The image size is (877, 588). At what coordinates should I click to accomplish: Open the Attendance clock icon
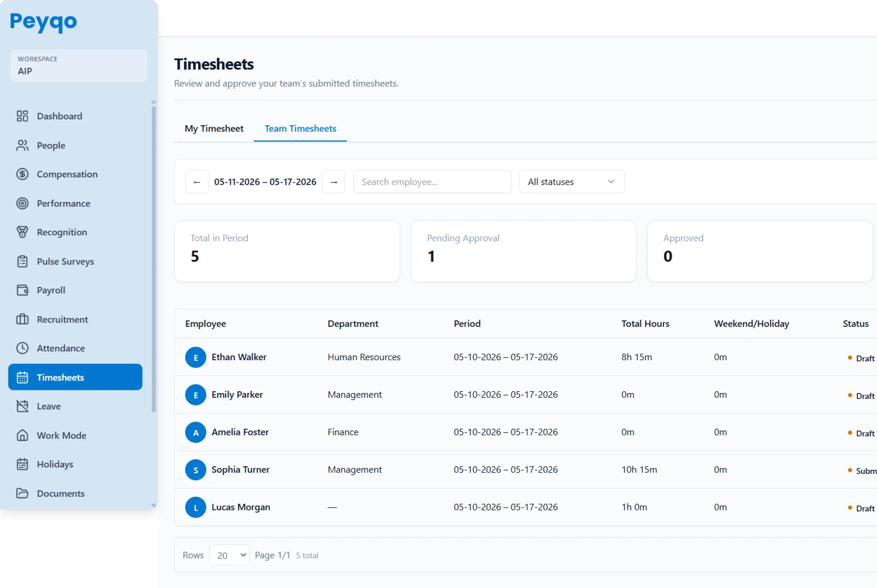pyautogui.click(x=22, y=348)
